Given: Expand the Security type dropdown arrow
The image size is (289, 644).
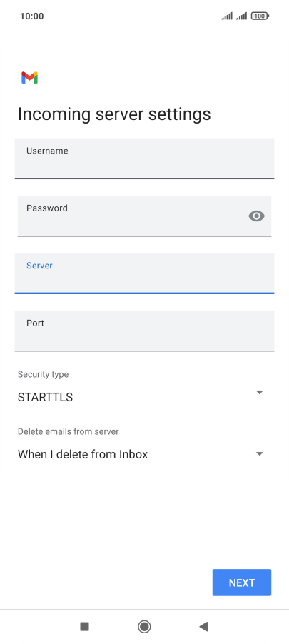Looking at the screenshot, I should [x=260, y=393].
